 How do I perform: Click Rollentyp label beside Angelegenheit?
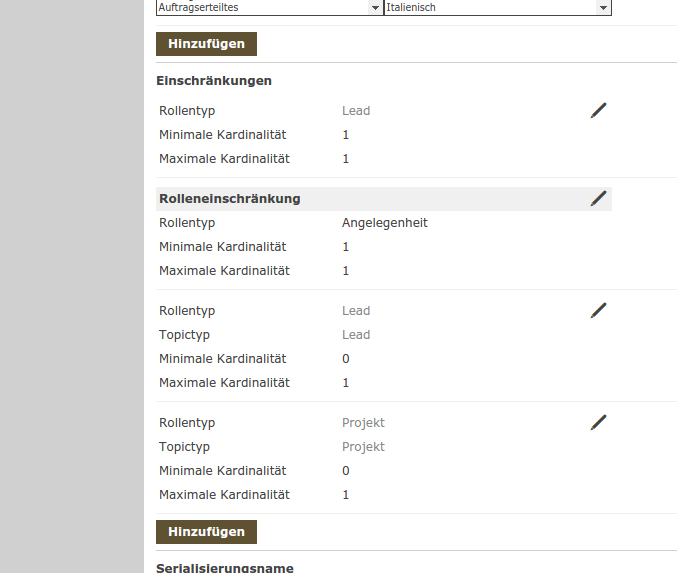point(187,223)
